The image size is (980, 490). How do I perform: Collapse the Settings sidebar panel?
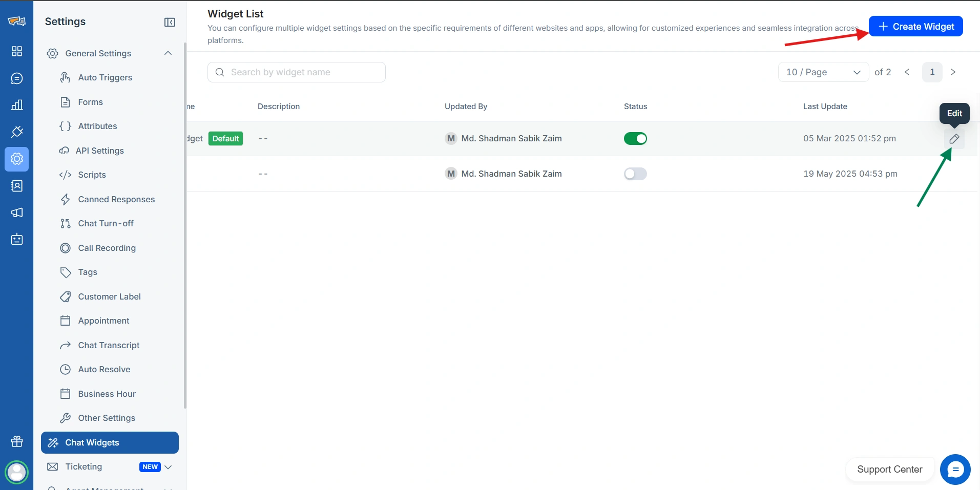pyautogui.click(x=170, y=22)
